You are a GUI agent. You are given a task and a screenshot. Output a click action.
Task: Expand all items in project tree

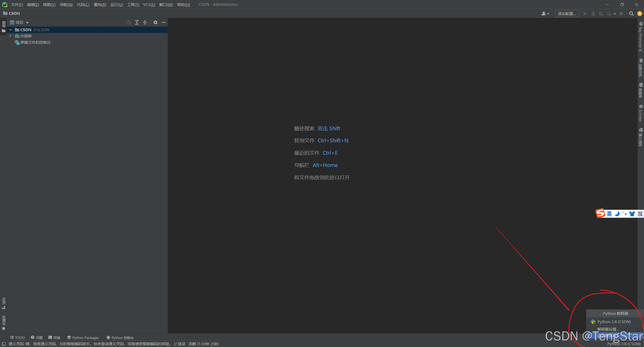tap(137, 22)
